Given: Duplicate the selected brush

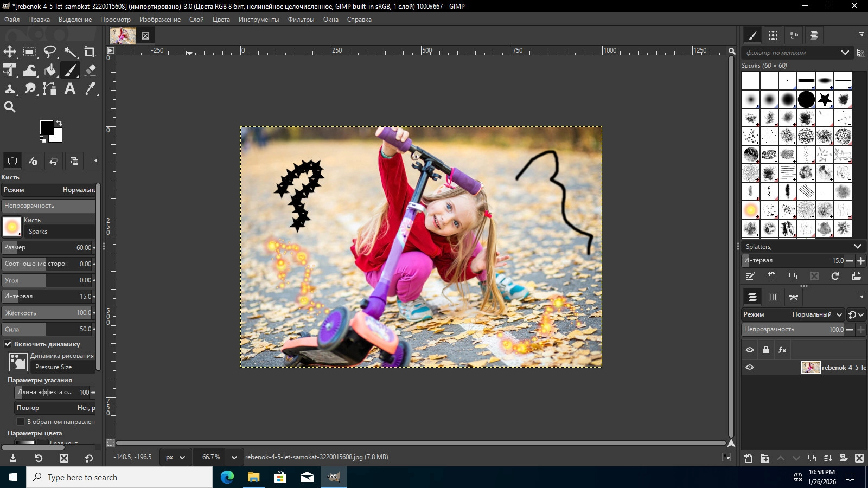Looking at the screenshot, I should (793, 277).
